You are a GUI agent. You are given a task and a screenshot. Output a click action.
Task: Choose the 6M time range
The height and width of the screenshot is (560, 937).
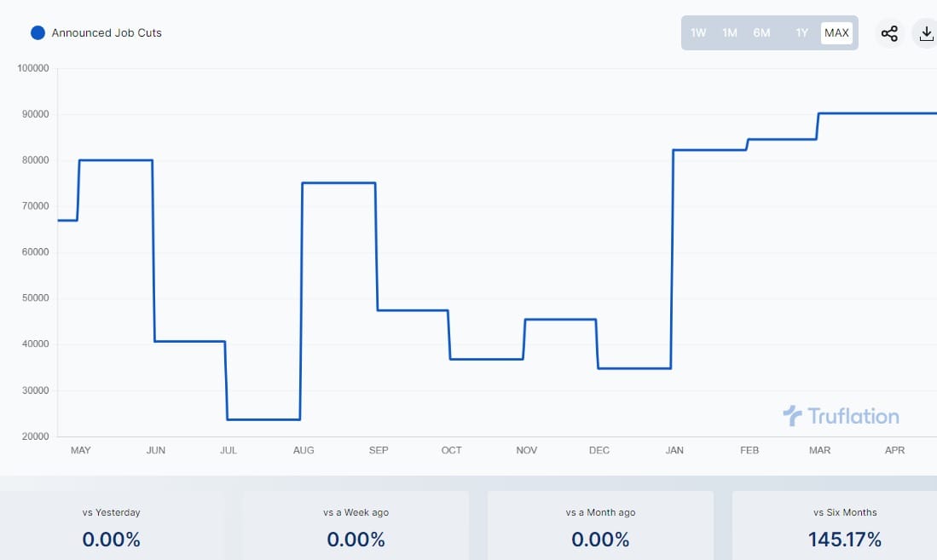(x=761, y=33)
